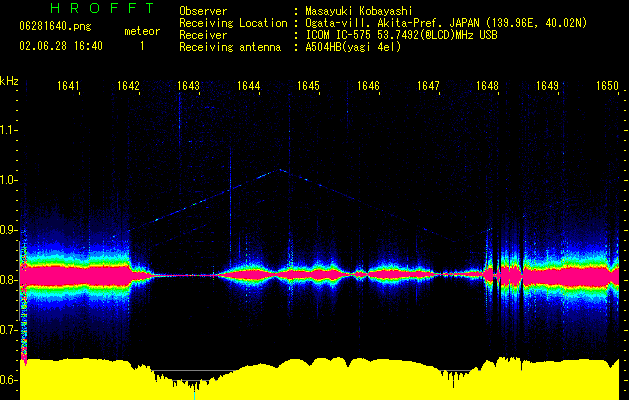
Task: Click the Receiving Location label
Action: [x=233, y=23]
